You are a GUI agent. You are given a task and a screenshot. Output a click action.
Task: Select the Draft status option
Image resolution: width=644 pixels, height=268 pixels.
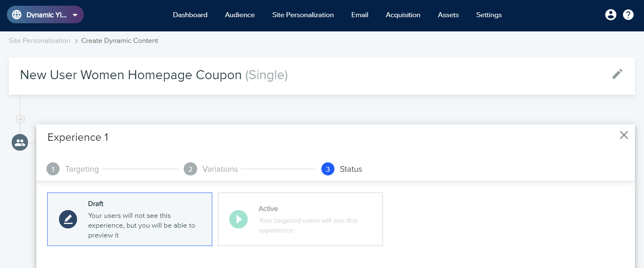pos(130,219)
